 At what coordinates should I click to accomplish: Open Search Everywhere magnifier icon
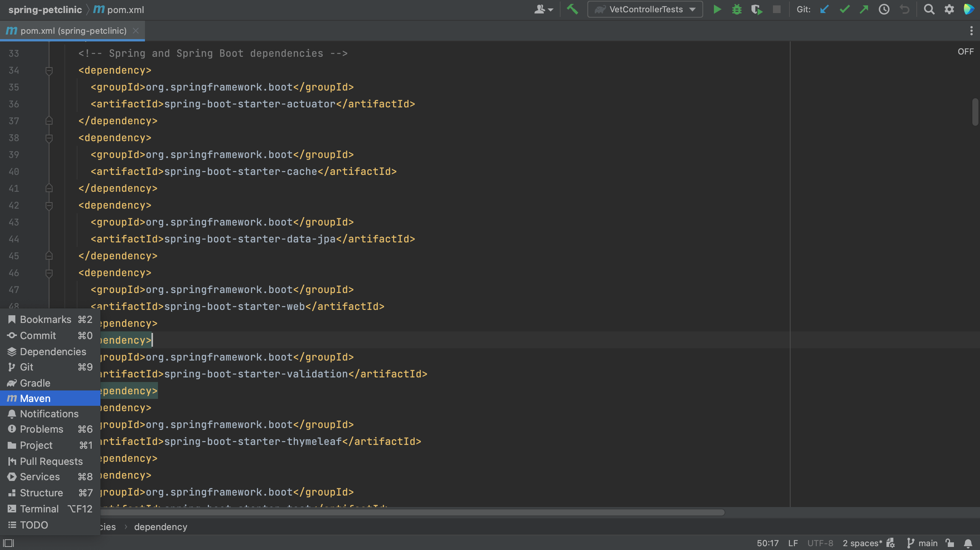pos(929,9)
